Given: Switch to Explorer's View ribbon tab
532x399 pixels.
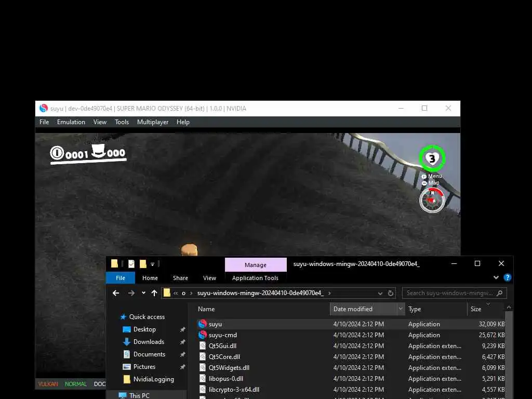Looking at the screenshot, I should (209, 278).
